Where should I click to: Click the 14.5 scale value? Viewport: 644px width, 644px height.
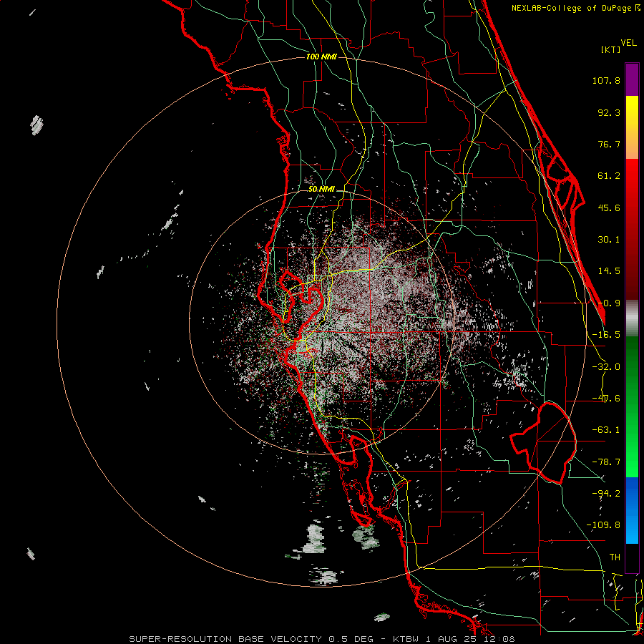click(609, 271)
